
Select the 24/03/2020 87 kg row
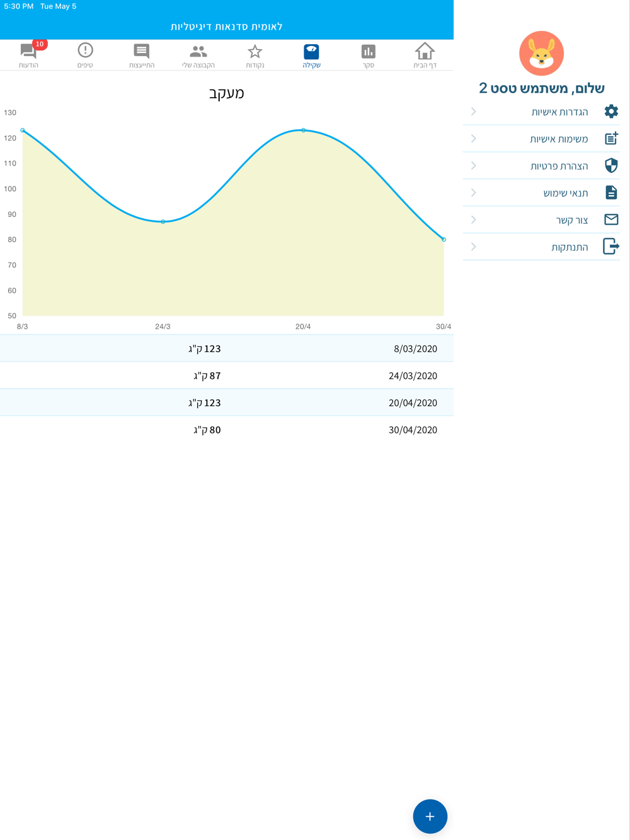point(227,375)
